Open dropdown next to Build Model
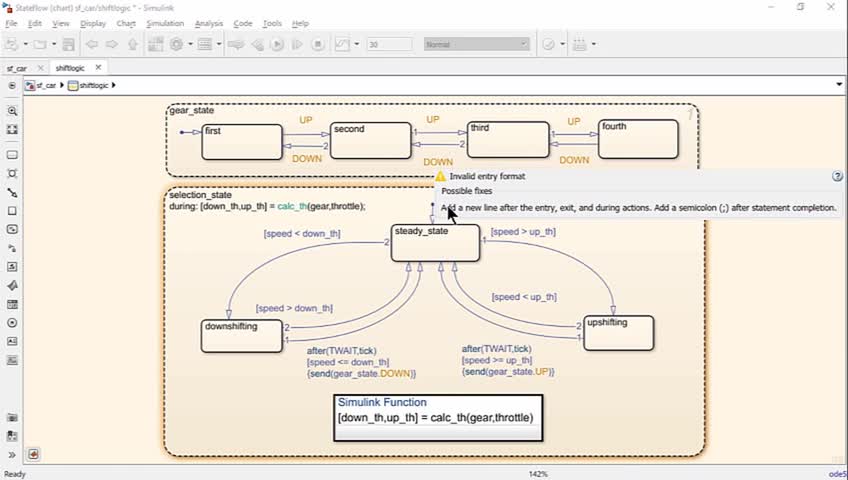Image resolution: width=848 pixels, height=480 pixels. [594, 44]
